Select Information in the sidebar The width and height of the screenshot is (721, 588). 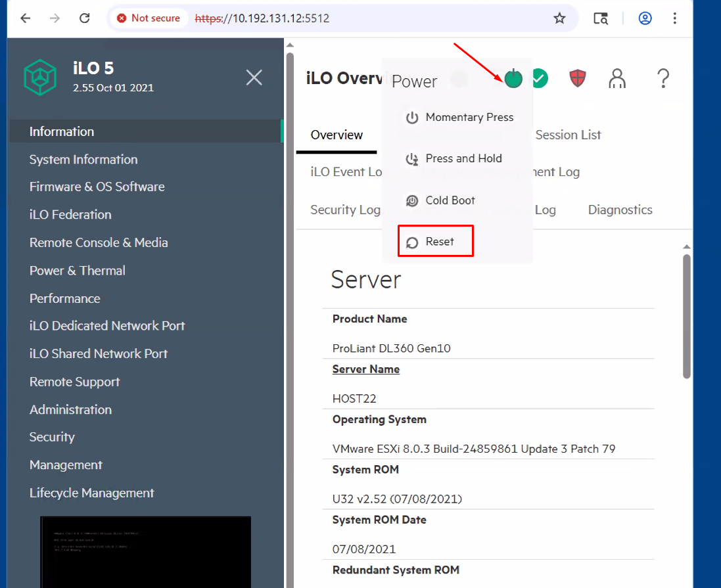(145, 131)
